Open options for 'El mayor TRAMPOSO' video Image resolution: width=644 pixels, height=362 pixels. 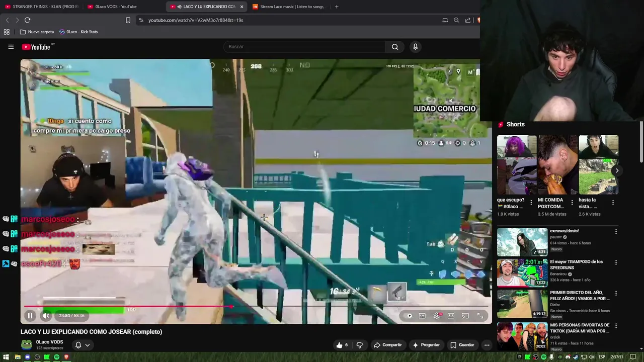coord(616,262)
